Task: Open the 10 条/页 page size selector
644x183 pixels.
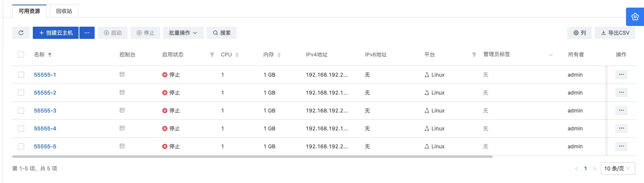Action: (617, 169)
